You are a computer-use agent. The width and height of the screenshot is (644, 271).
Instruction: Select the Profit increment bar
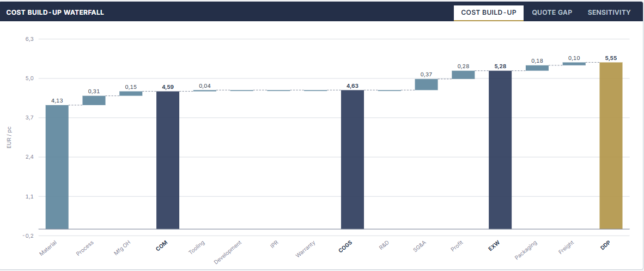tap(463, 75)
